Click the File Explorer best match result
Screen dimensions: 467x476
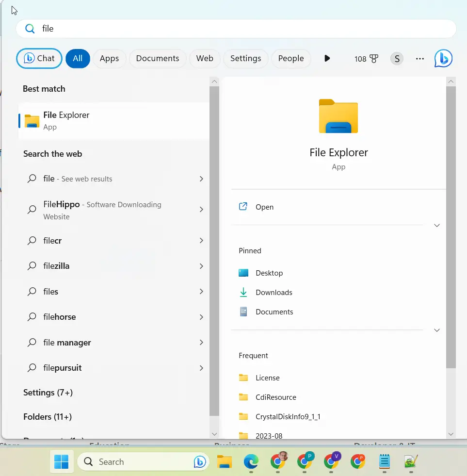(114, 121)
